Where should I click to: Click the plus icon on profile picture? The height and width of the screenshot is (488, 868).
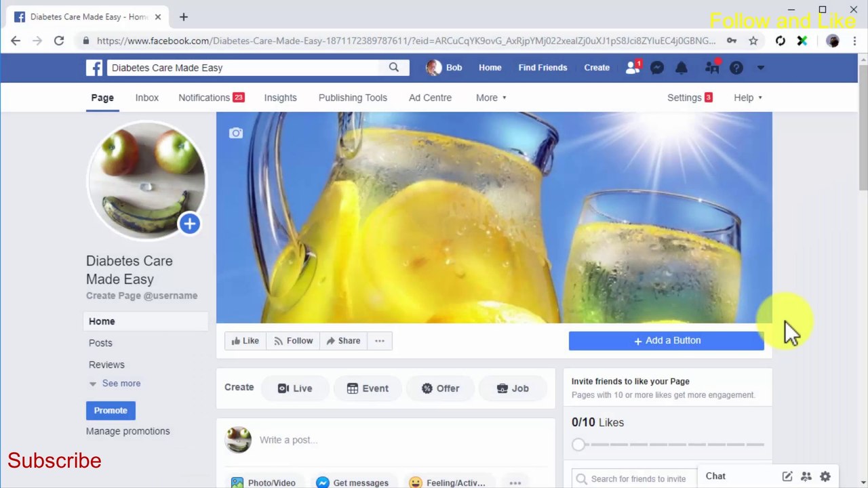[x=189, y=224]
